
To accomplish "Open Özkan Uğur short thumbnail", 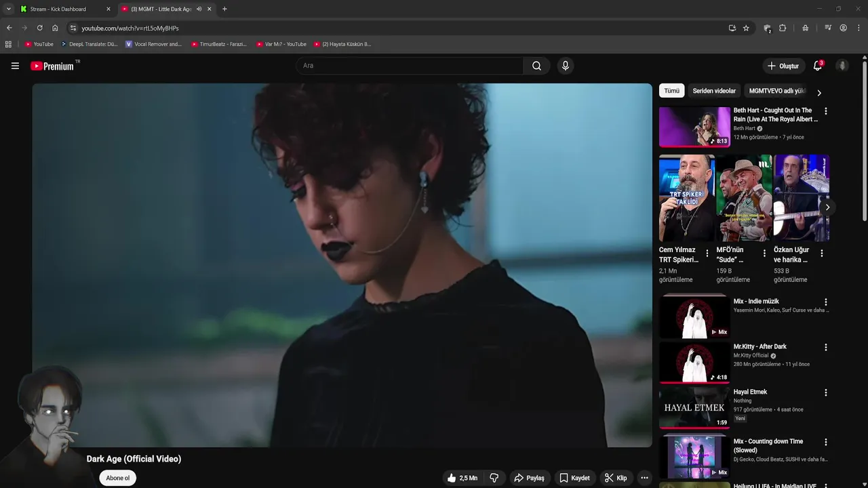I will coord(802,198).
